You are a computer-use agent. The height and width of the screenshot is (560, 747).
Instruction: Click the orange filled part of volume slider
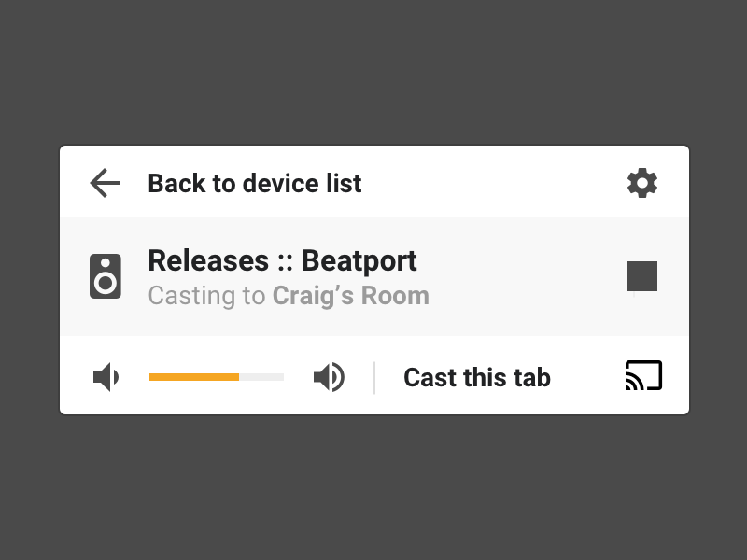pos(193,377)
